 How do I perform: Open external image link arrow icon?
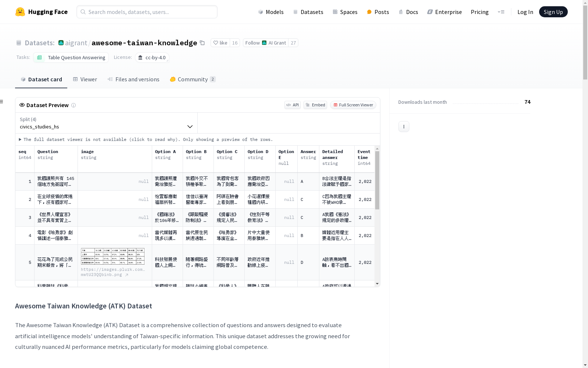(x=127, y=275)
